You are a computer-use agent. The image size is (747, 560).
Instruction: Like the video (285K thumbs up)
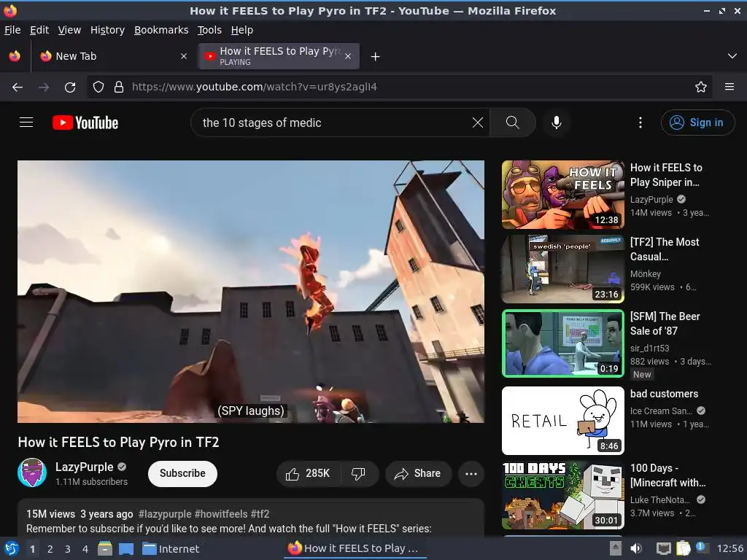tap(308, 473)
